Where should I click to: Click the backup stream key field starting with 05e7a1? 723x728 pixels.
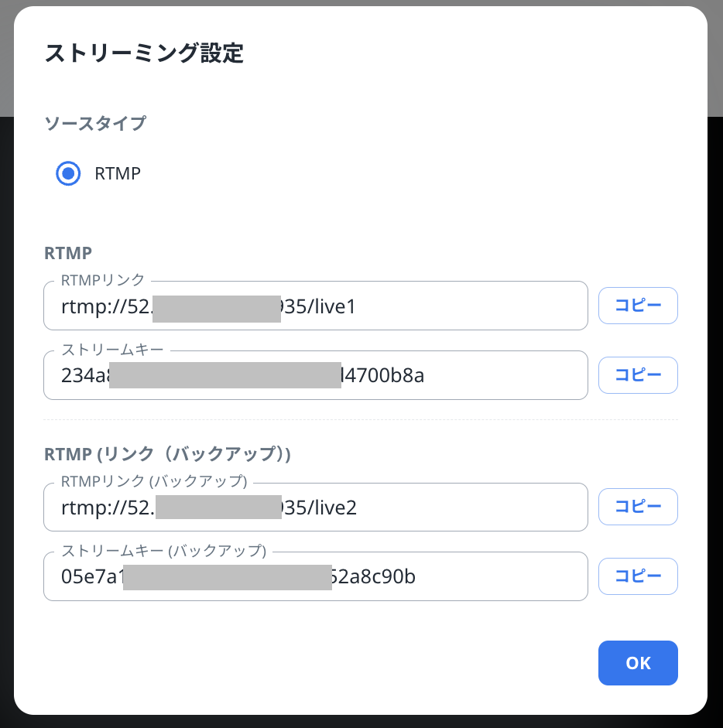click(x=315, y=577)
